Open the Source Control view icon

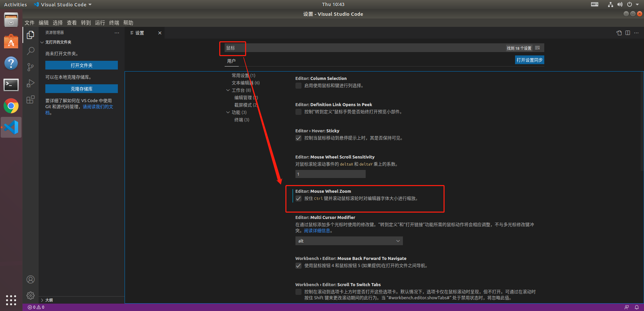[x=31, y=67]
